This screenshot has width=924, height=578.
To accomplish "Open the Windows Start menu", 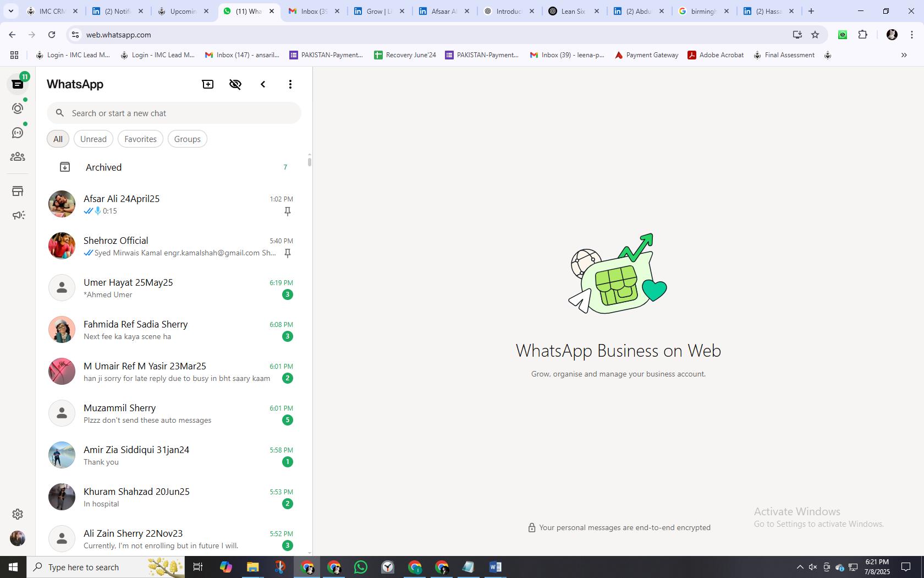I will click(13, 567).
